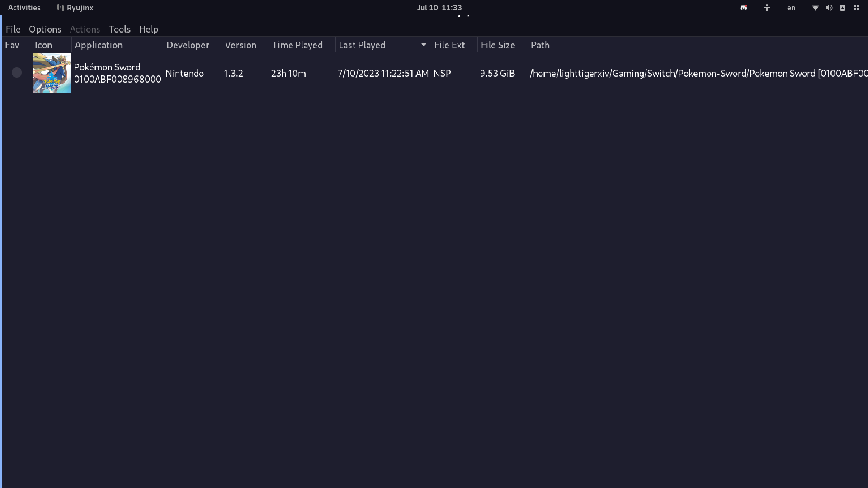
Task: Open the Options menu
Action: (45, 29)
